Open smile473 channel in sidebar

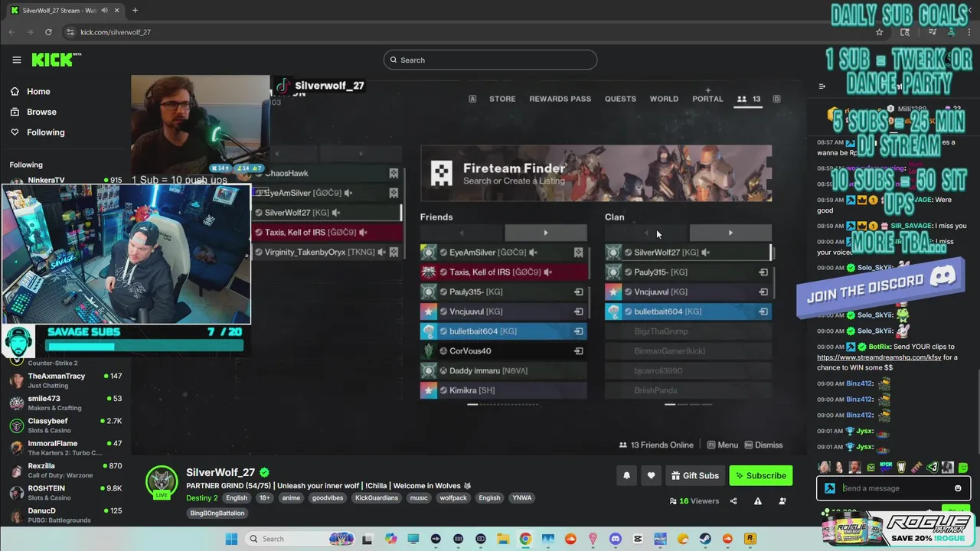(x=66, y=403)
